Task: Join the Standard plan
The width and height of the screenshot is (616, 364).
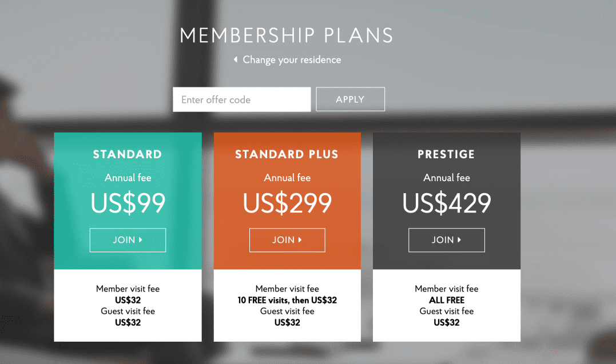Action: pos(128,240)
